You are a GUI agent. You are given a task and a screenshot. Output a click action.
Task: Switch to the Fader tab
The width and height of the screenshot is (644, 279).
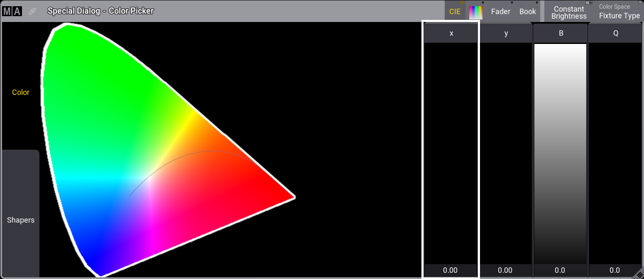(500, 11)
